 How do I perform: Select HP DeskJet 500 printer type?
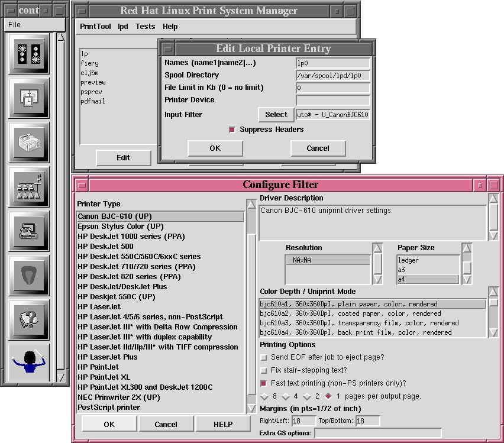[x=160, y=247]
